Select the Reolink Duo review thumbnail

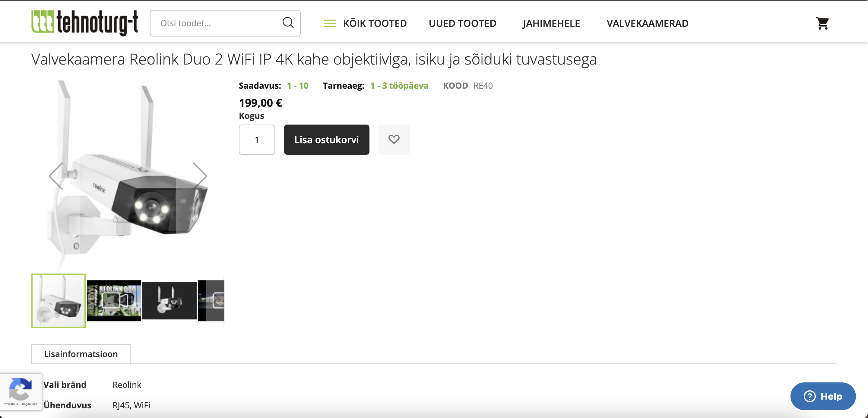click(114, 300)
